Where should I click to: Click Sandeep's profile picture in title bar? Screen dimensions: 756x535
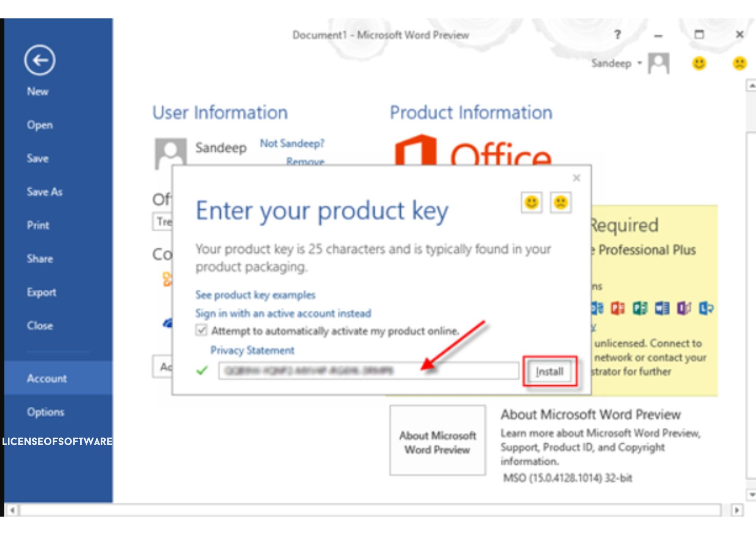pyautogui.click(x=659, y=64)
